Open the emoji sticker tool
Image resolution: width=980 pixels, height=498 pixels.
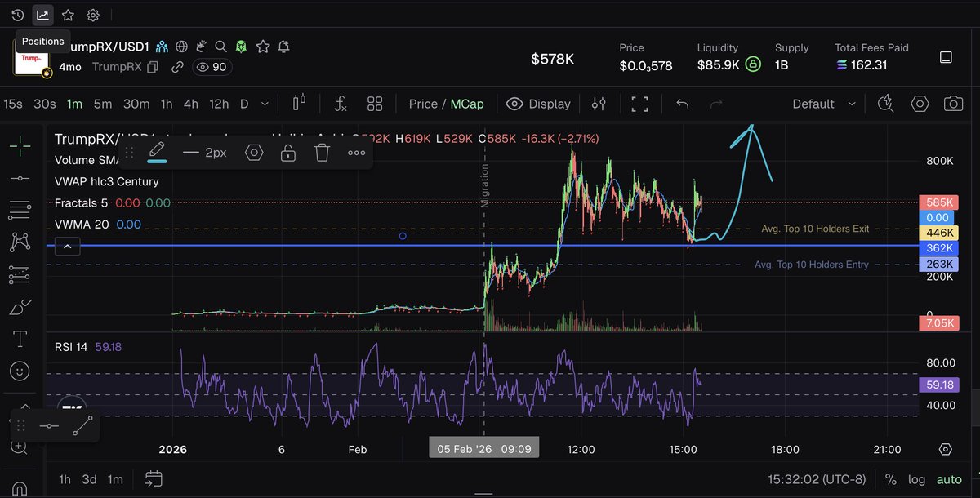point(20,371)
